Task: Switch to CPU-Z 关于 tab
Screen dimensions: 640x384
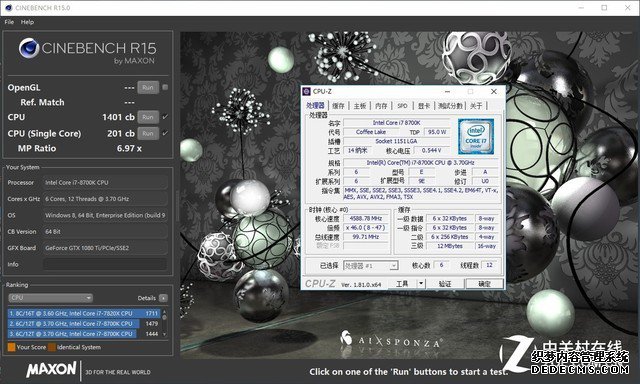Action: [x=476, y=106]
